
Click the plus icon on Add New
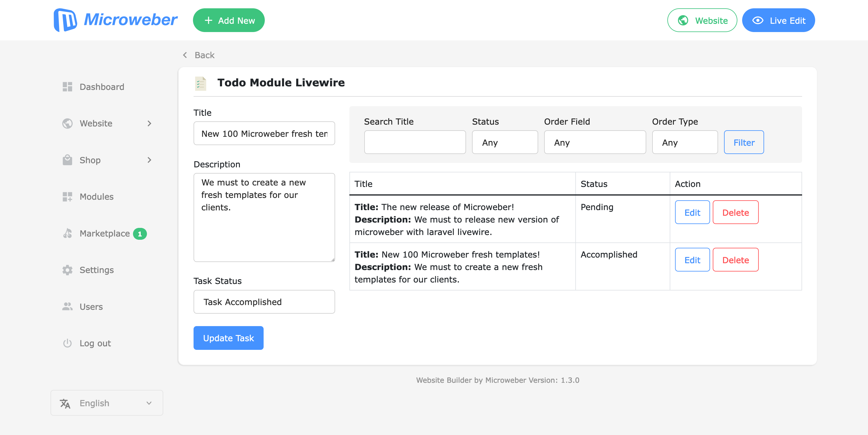point(209,20)
